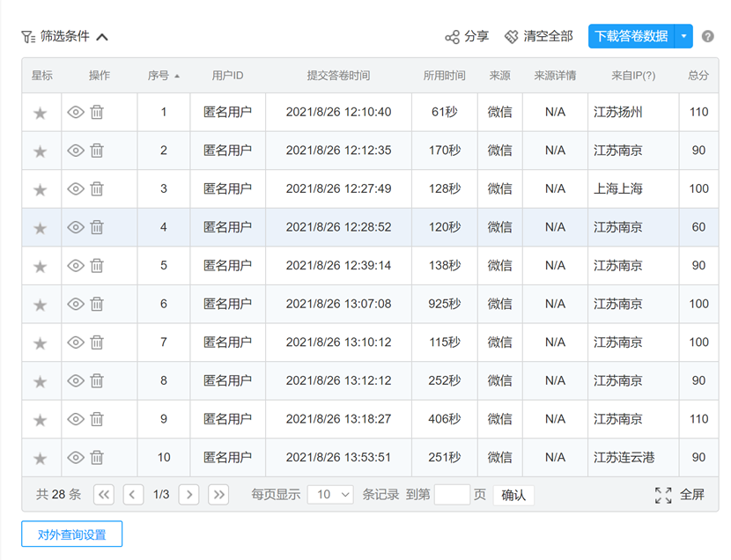The width and height of the screenshot is (731, 560).
Task: Go to next page with the right arrow
Action: [189, 494]
